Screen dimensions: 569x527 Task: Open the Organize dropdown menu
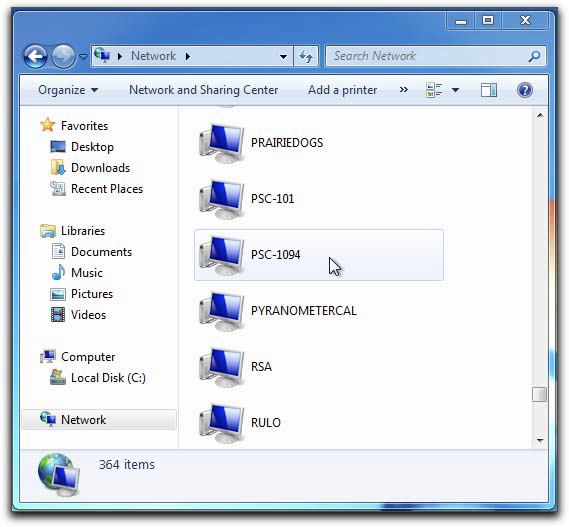[x=68, y=90]
